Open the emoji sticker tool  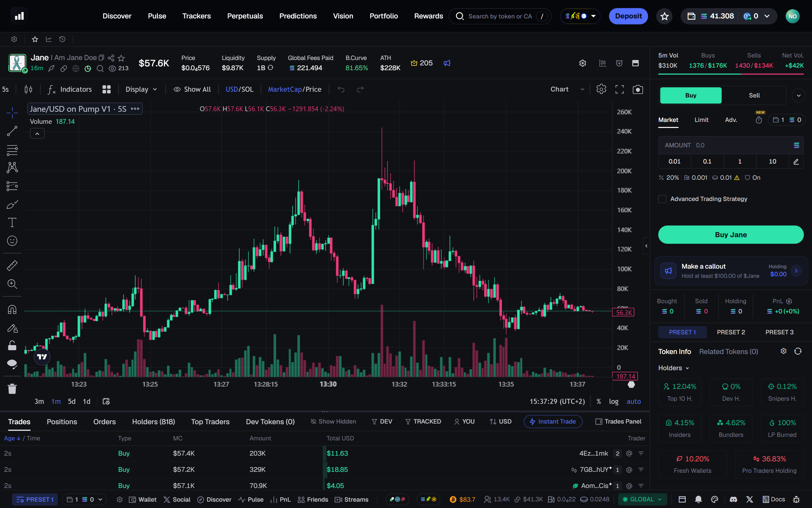coord(12,241)
